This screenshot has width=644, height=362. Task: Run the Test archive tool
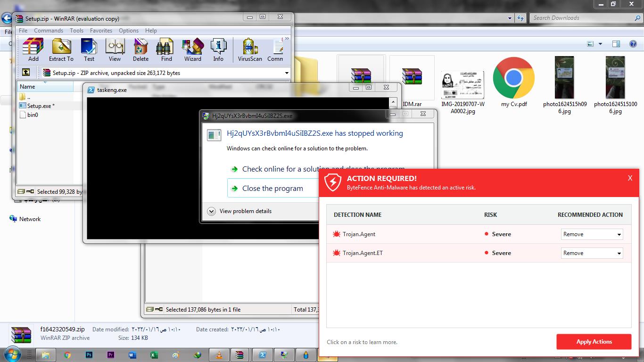click(89, 50)
